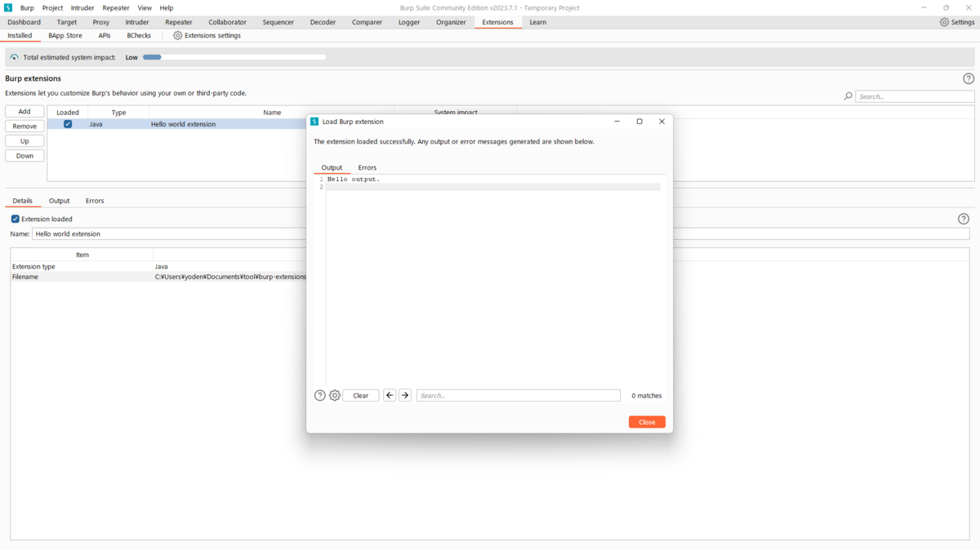
Task: Clear the dialog output
Action: [x=361, y=395]
